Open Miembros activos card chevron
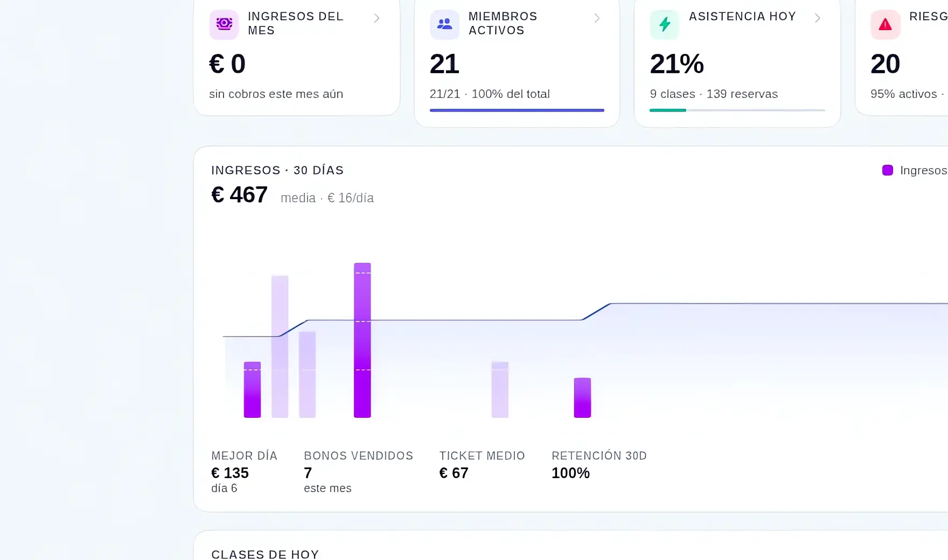 click(597, 18)
